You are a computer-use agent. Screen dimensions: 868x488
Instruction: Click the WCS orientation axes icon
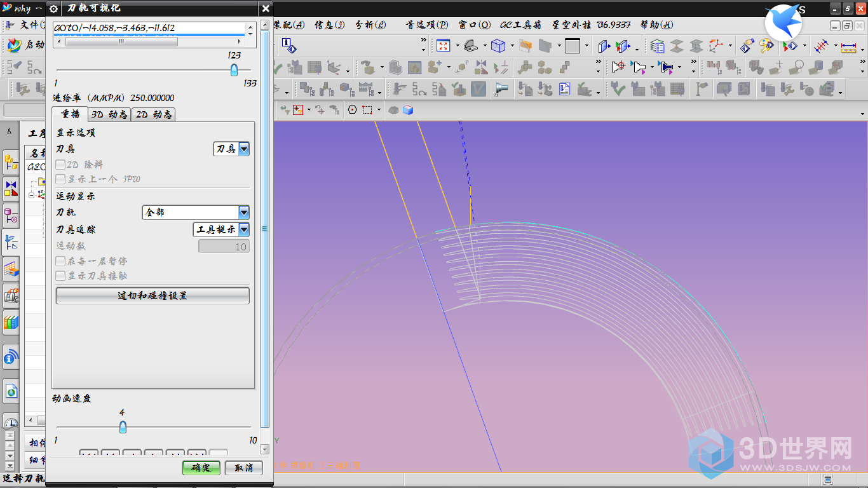pyautogui.click(x=716, y=46)
